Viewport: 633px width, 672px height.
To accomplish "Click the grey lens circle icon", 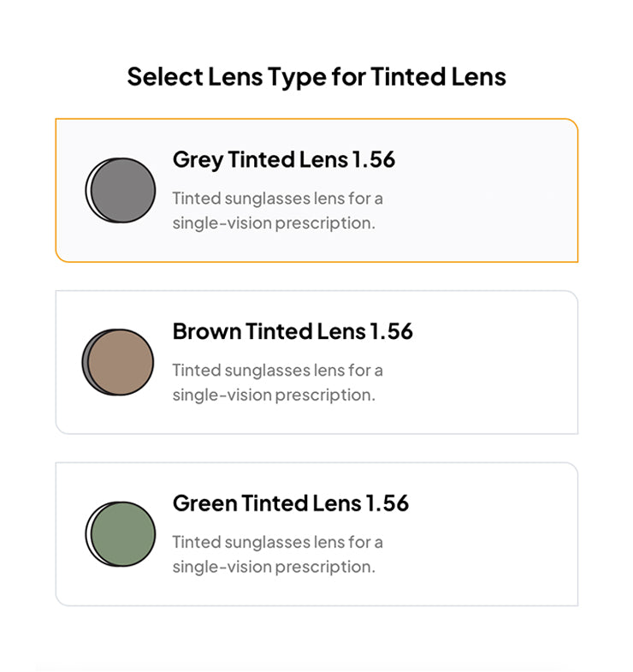I will click(x=121, y=190).
